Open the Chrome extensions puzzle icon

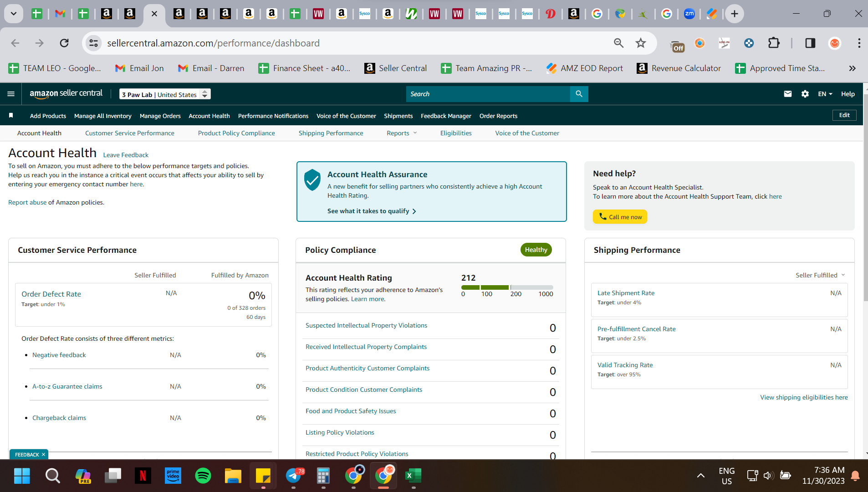point(774,43)
